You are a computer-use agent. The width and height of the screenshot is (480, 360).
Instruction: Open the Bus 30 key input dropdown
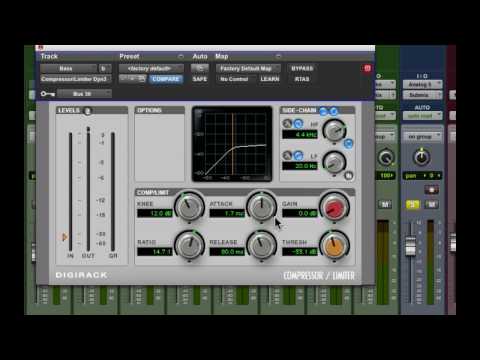pyautogui.click(x=84, y=94)
